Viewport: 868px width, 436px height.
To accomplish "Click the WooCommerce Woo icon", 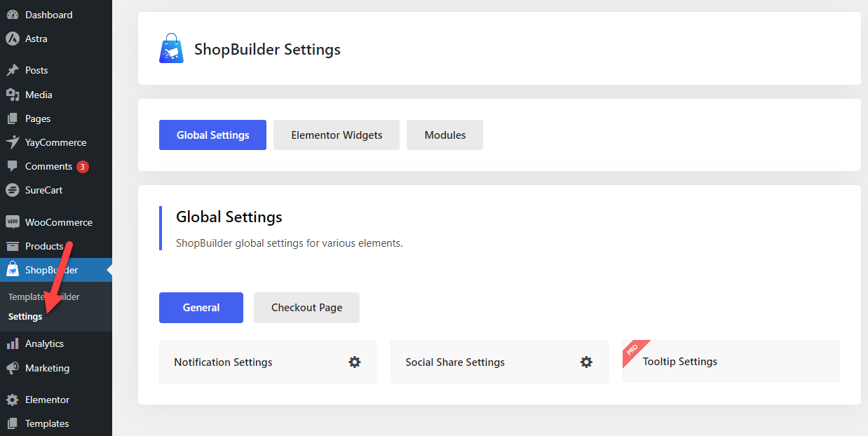I will [x=12, y=222].
